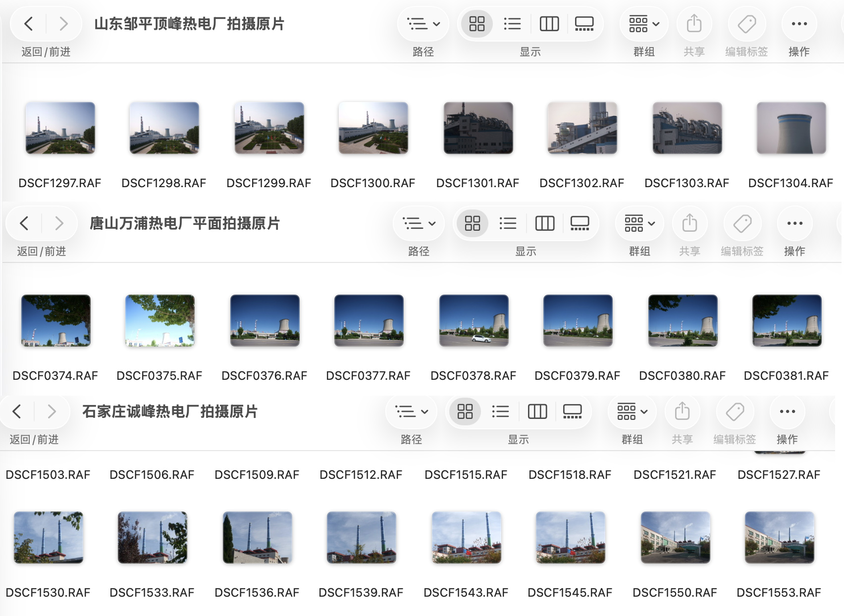Click file name DSCF0375.RAF

(x=159, y=376)
